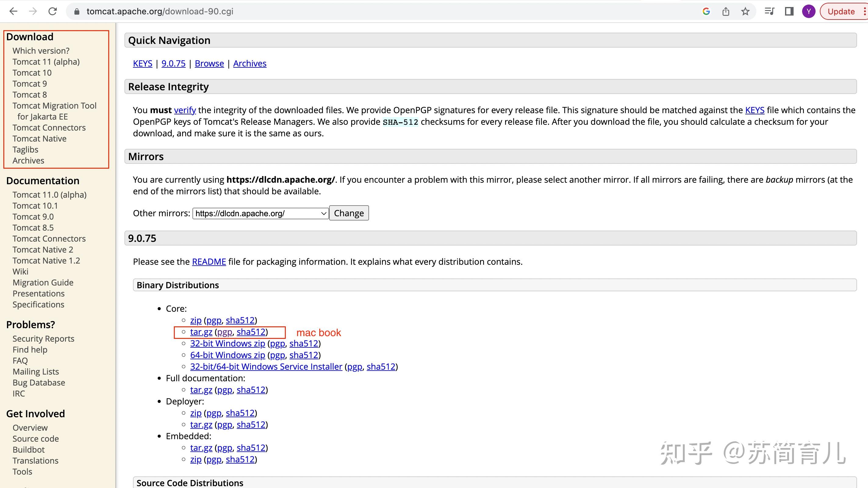Viewport: 868px width, 488px height.
Task: Download the Deployer zip
Action: tap(196, 413)
